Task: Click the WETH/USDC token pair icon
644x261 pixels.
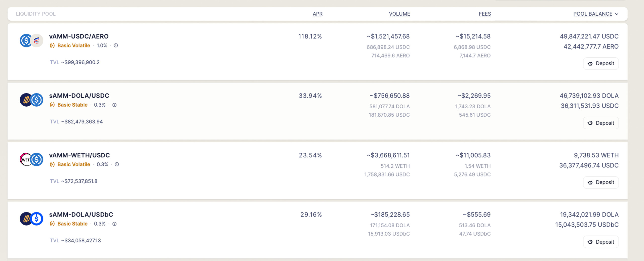Action: click(31, 159)
